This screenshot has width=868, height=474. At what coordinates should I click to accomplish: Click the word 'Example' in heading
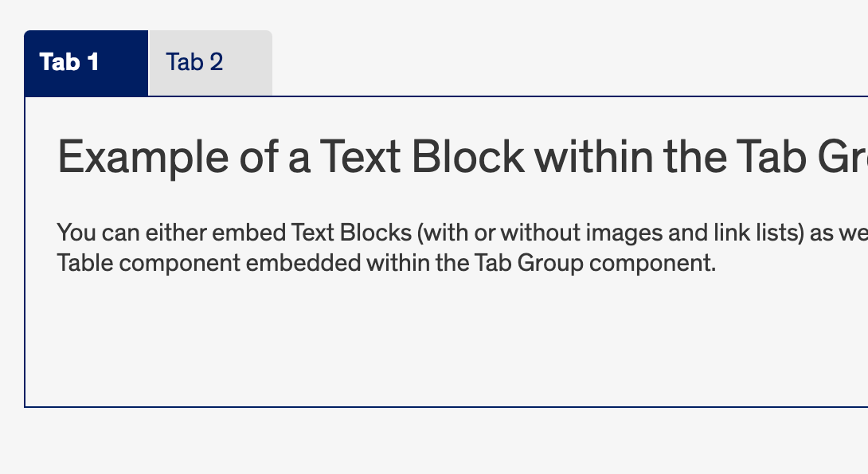(143, 156)
